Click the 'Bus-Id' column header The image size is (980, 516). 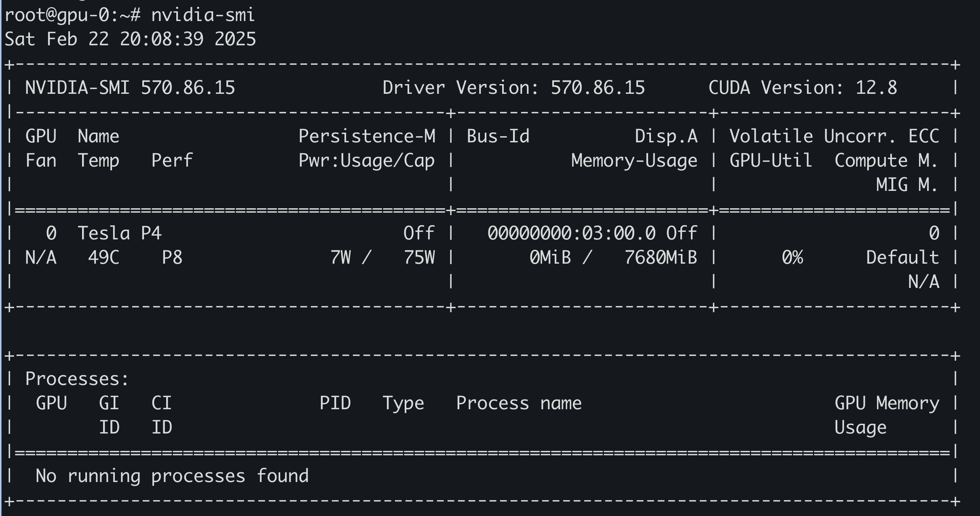coord(498,136)
